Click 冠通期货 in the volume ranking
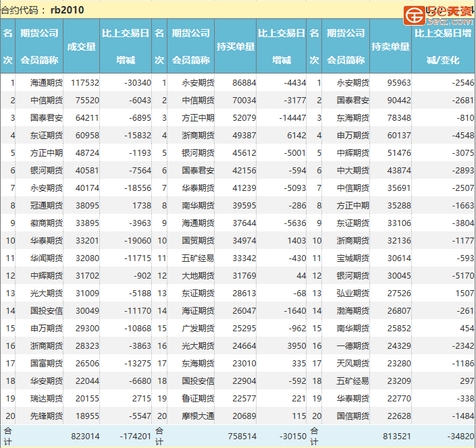The width and height of the screenshot is (476, 448). click(x=47, y=206)
